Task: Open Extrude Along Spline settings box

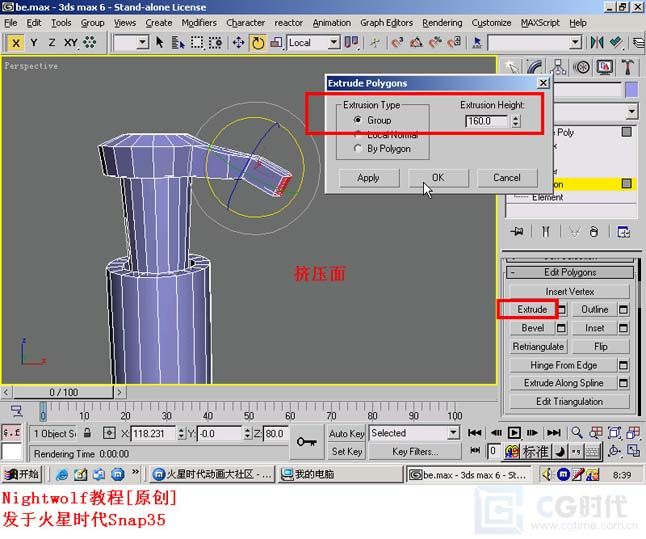Action: (623, 383)
